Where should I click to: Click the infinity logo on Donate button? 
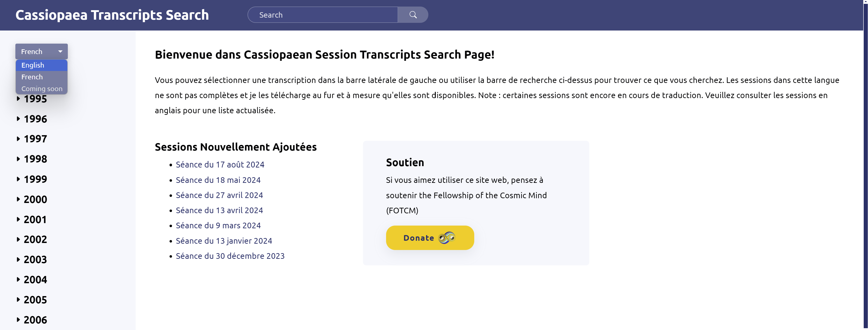[x=446, y=238]
